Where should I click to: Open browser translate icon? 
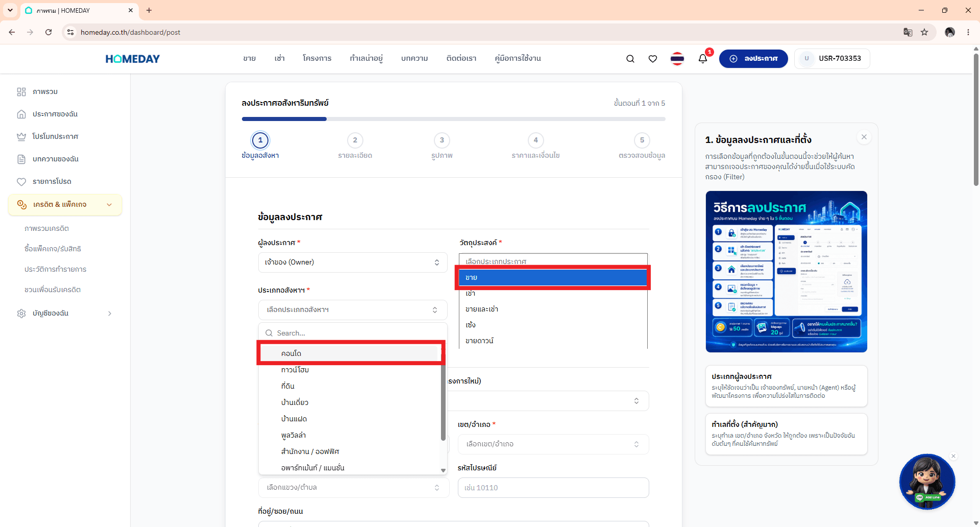[908, 32]
